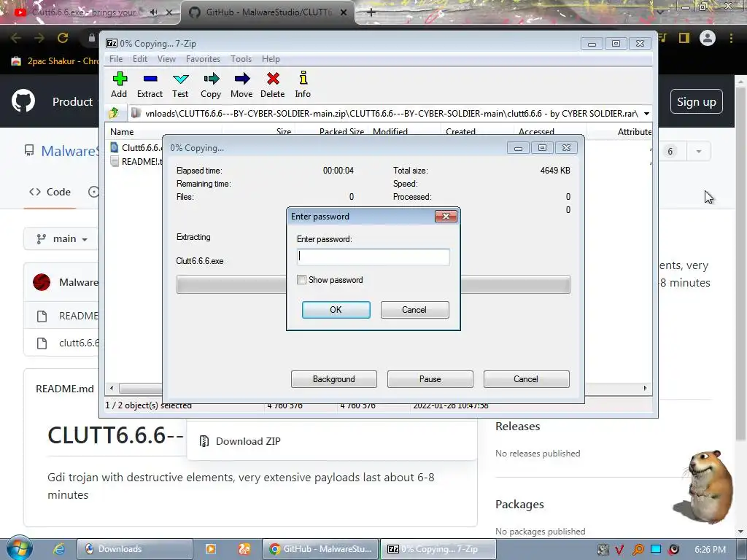747x560 pixels.
Task: Open the Packages heading link
Action: (519, 505)
